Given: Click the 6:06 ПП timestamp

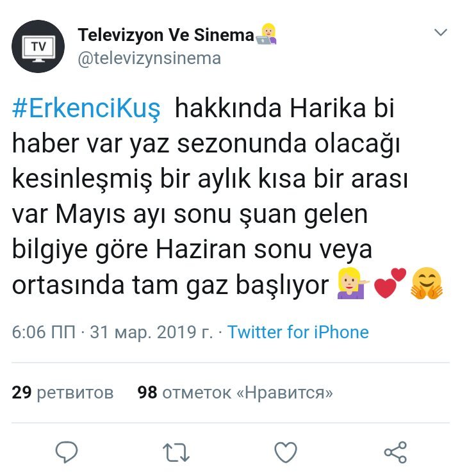Looking at the screenshot, I should pyautogui.click(x=44, y=332).
